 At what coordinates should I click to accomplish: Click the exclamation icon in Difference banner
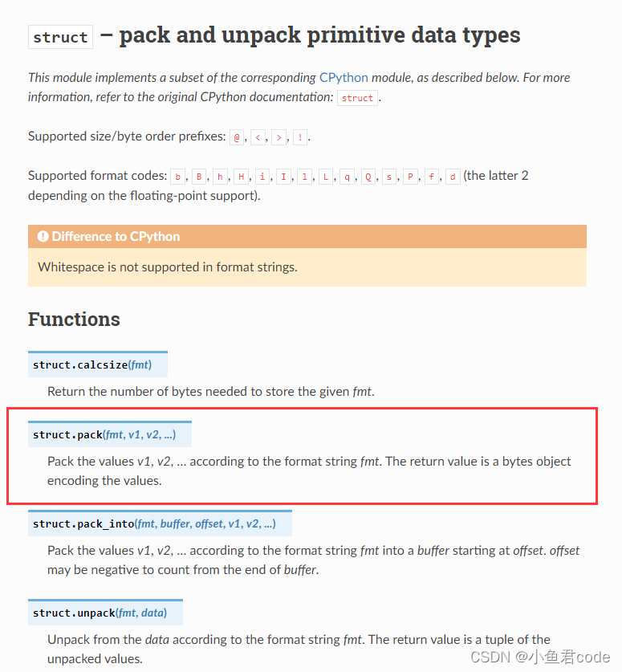[x=43, y=236]
